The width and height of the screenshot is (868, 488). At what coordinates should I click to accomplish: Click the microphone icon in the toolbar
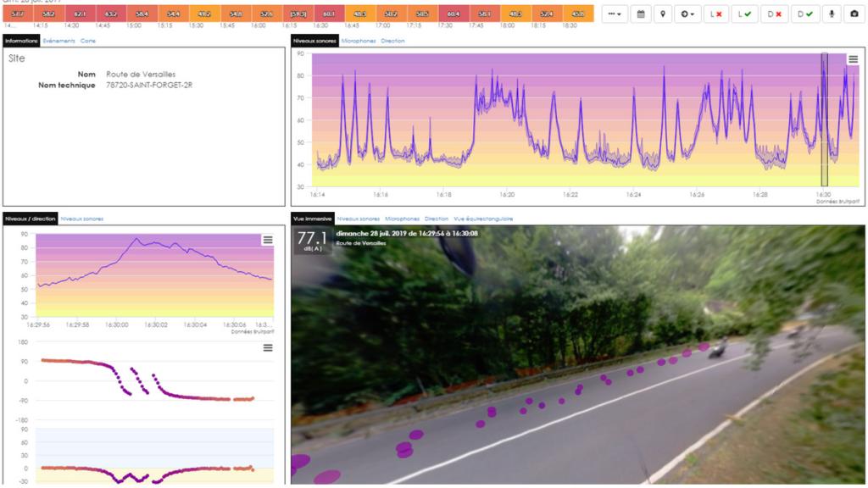831,14
